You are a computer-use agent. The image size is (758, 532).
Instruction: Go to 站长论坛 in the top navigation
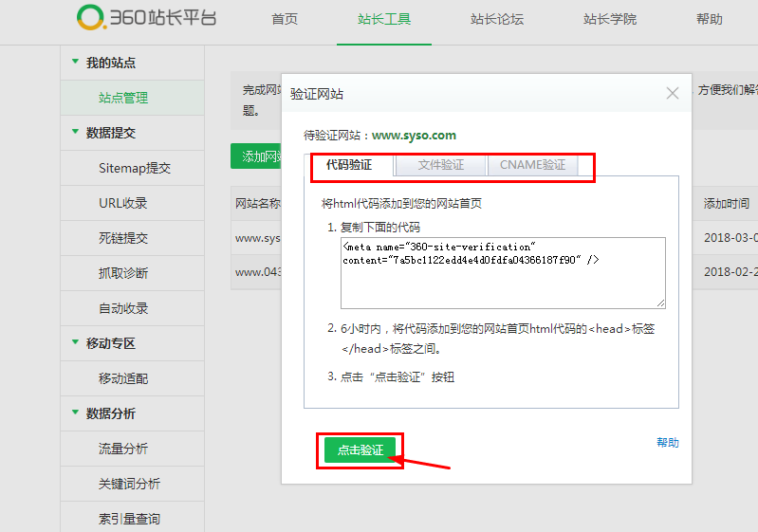coord(497,19)
